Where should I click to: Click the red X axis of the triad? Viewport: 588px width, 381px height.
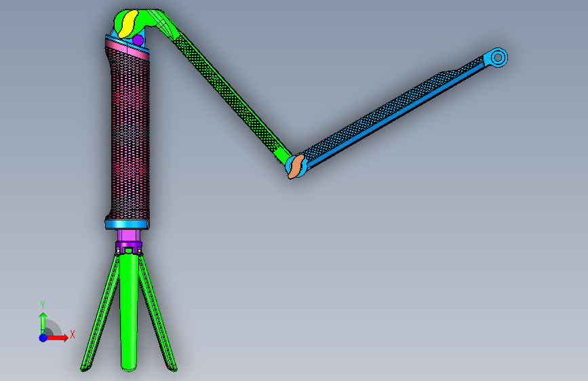click(57, 338)
